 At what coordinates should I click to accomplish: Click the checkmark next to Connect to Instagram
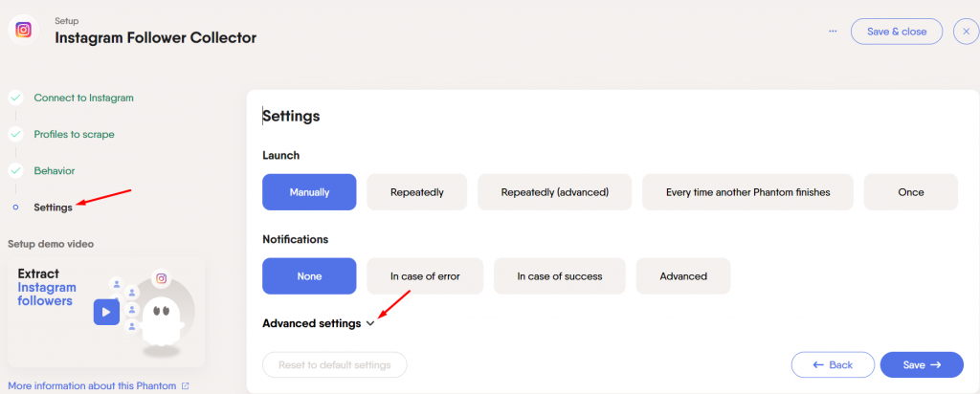pyautogui.click(x=15, y=98)
